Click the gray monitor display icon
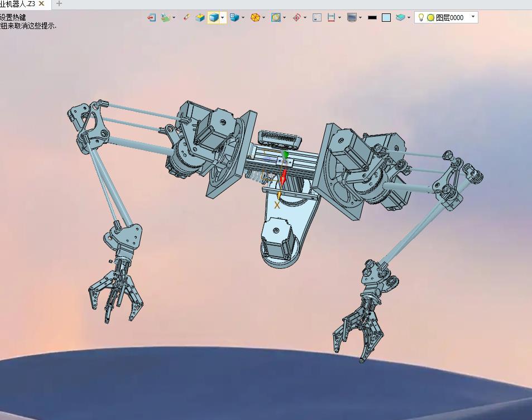 click(x=352, y=18)
